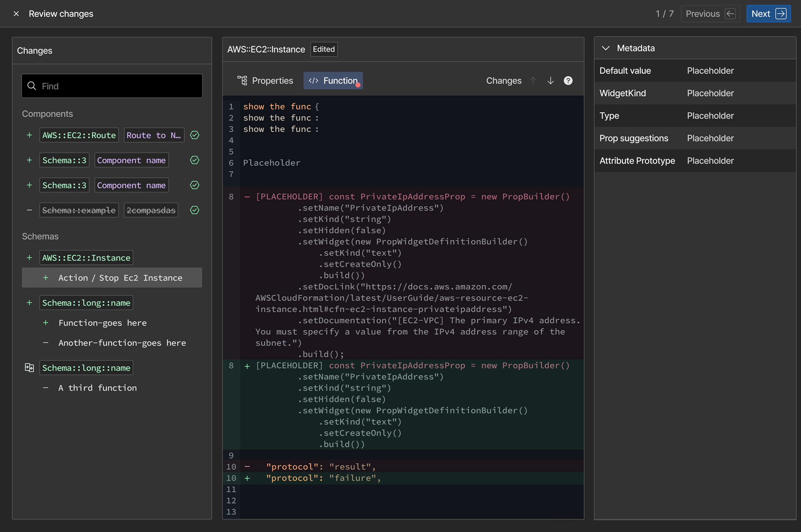Click the Find search field

112,86
